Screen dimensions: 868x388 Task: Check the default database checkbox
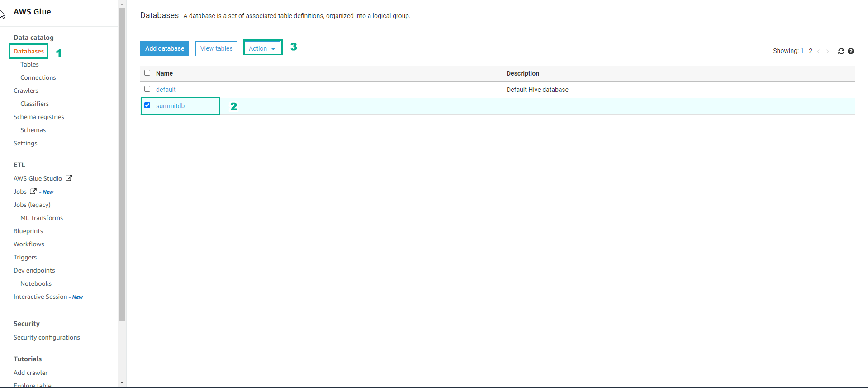[147, 89]
